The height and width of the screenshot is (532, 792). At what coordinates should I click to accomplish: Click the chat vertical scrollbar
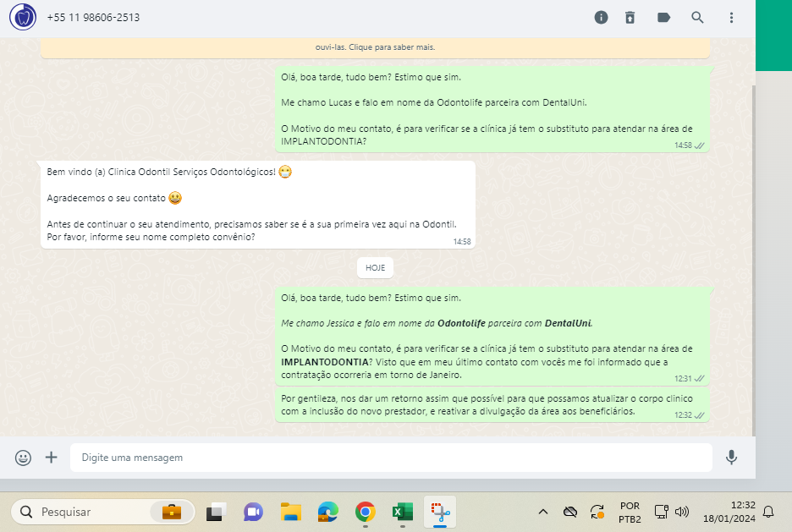754,260
